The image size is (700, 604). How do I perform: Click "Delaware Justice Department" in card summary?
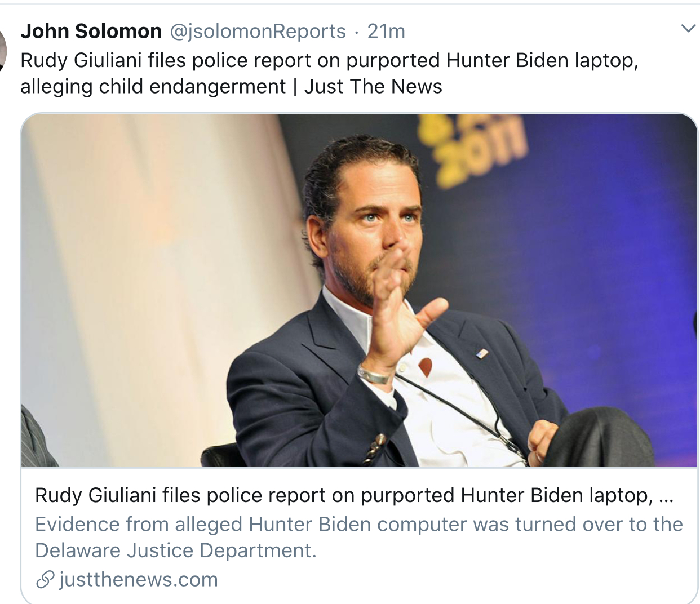(175, 550)
